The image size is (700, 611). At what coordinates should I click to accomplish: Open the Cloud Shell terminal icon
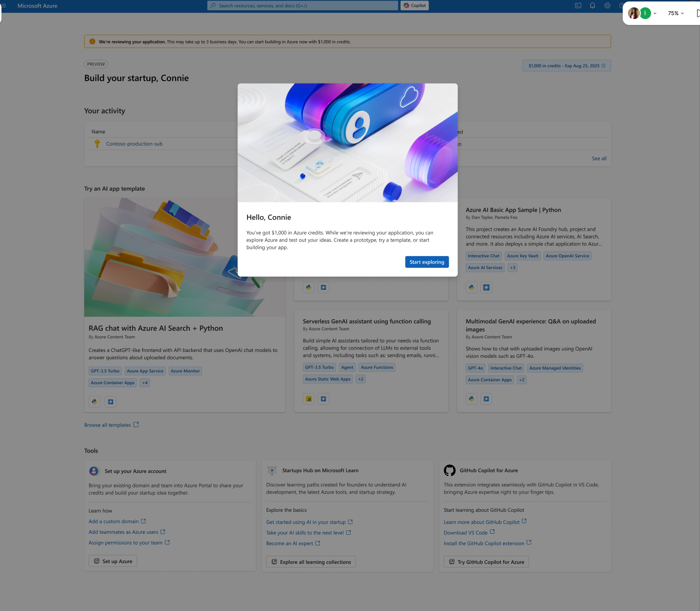(x=578, y=6)
